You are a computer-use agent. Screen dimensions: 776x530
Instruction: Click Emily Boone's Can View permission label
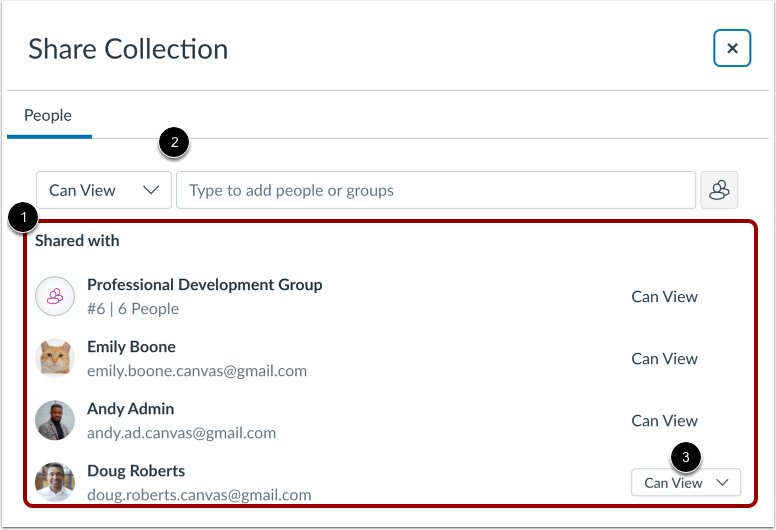664,358
